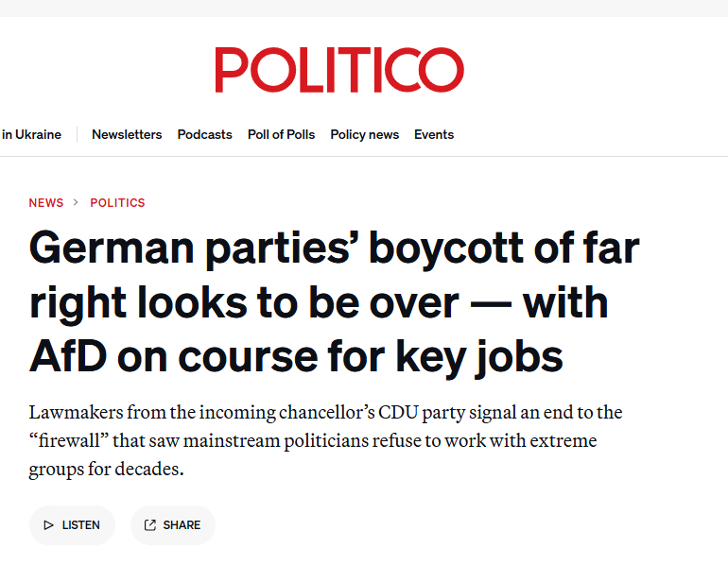728x565 pixels.
Task: Play audio using the Listen triangle icon
Action: [47, 525]
